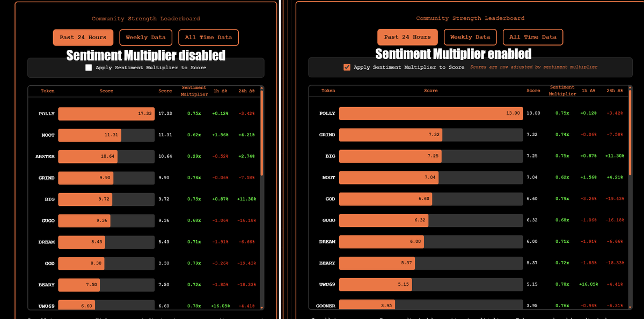Screen dimensions: 644x319
Task: Click GOONER token name in right table
Action: (325, 306)
